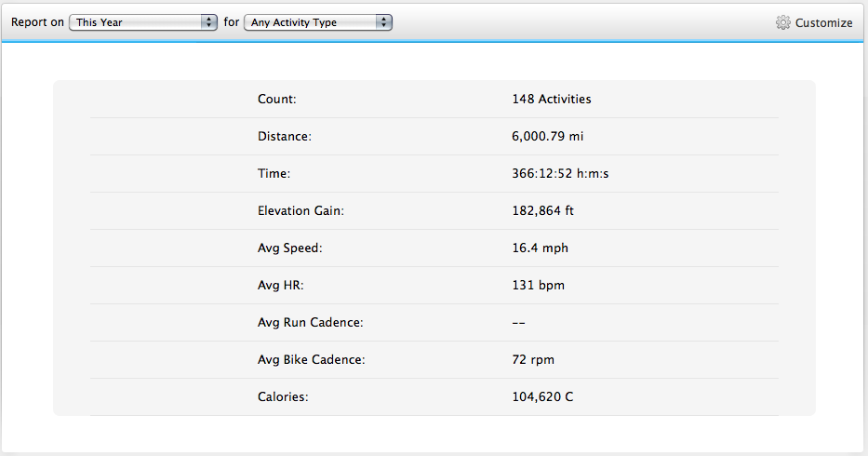Screen dimensions: 868x456
Task: Click the Customize gear icon
Action: pos(782,22)
